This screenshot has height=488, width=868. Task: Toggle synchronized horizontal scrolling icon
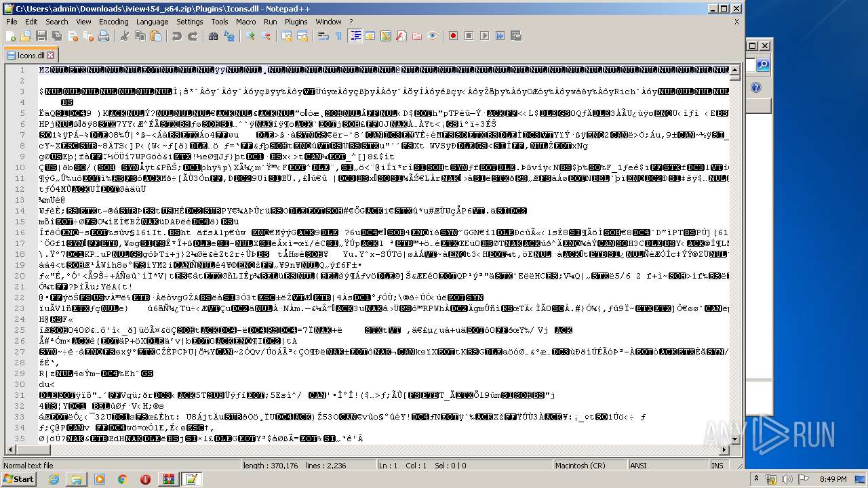pos(302,36)
